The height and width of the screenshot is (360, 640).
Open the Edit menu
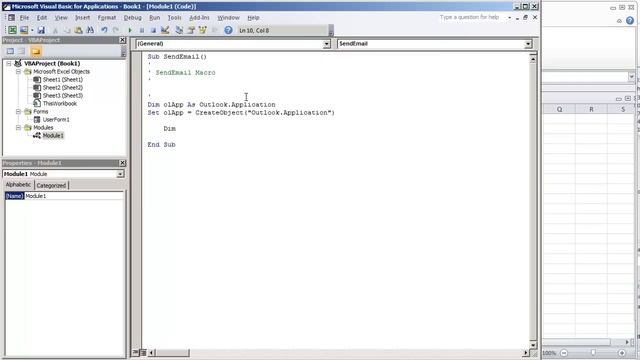coord(42,18)
